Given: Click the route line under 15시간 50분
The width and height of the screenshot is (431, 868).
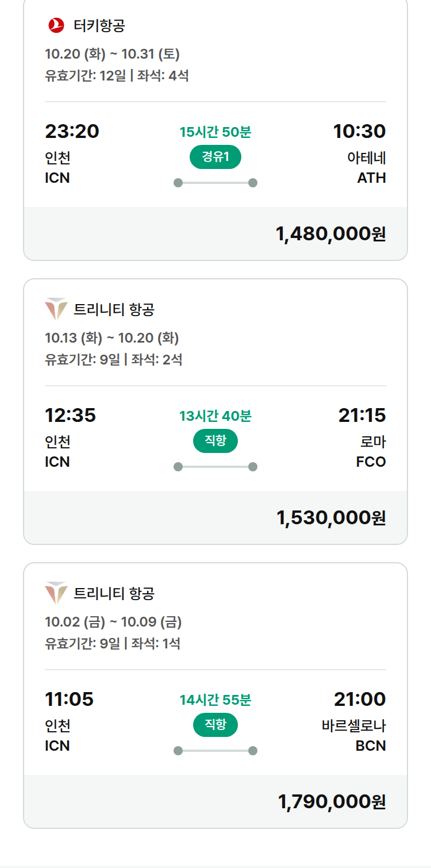Looking at the screenshot, I should 215,183.
